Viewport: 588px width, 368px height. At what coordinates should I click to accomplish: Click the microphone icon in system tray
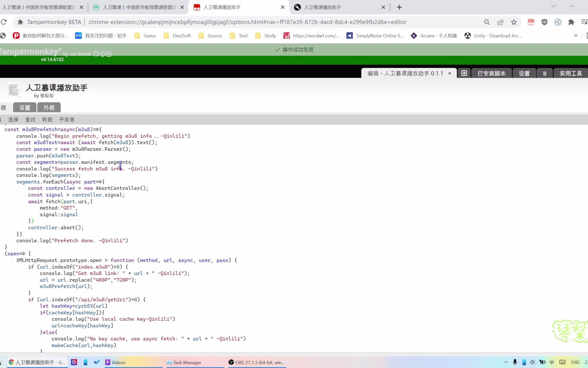(x=515, y=362)
